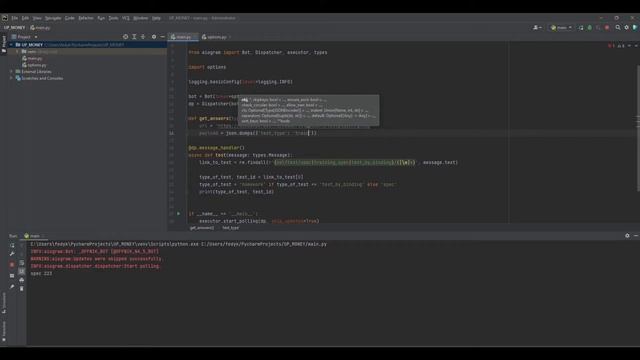640x360 pixels.
Task: Click the red Stop icon in top toolbar
Action: 607,27
